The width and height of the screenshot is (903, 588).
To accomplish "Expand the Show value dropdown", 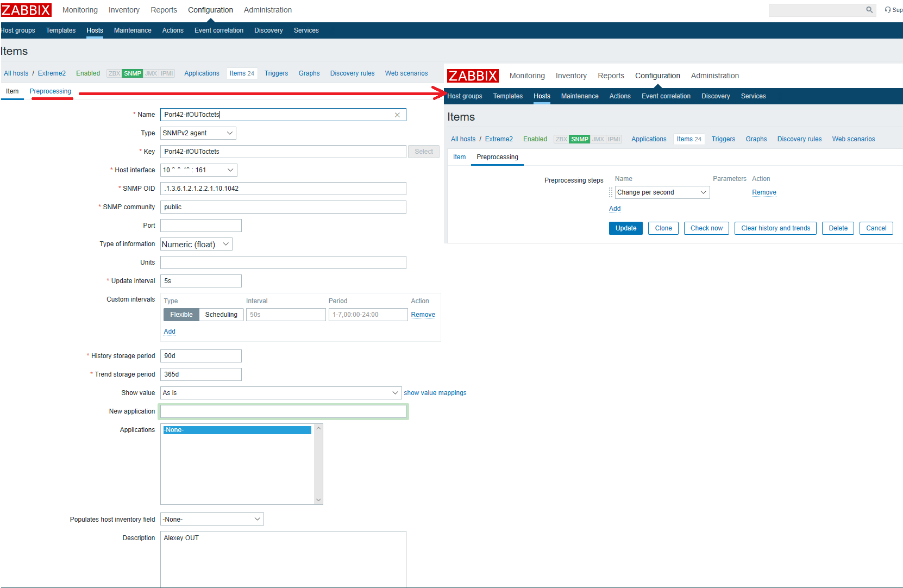I will (x=281, y=393).
